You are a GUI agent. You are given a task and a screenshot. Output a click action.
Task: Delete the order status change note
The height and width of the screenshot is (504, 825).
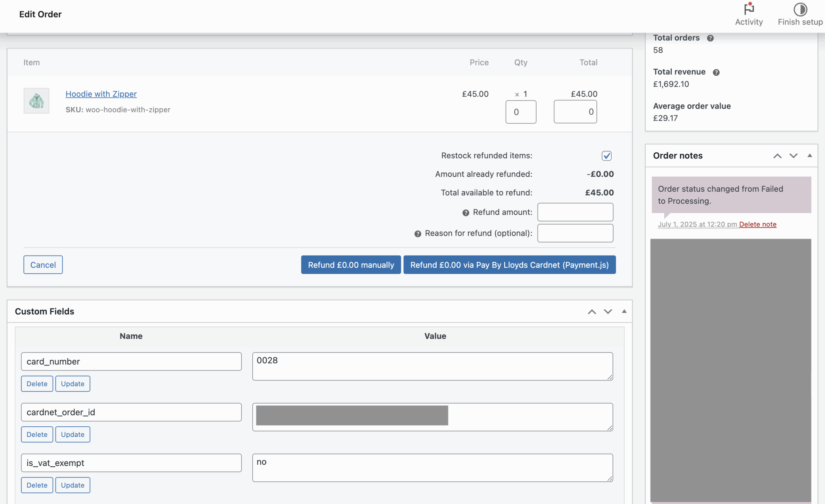pyautogui.click(x=758, y=224)
